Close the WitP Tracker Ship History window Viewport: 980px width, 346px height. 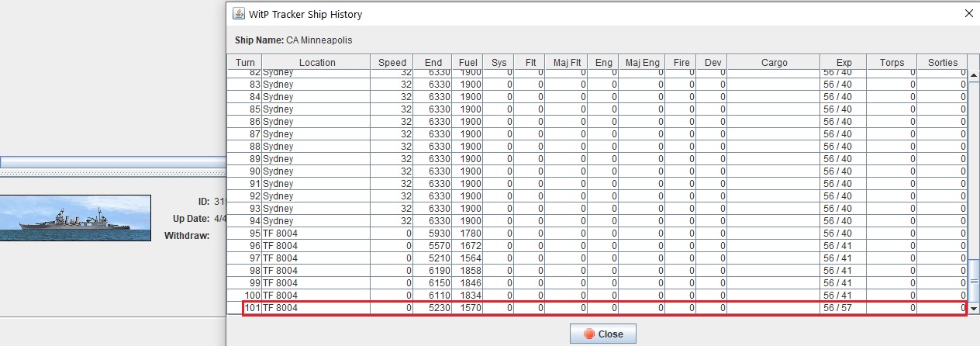pos(968,13)
